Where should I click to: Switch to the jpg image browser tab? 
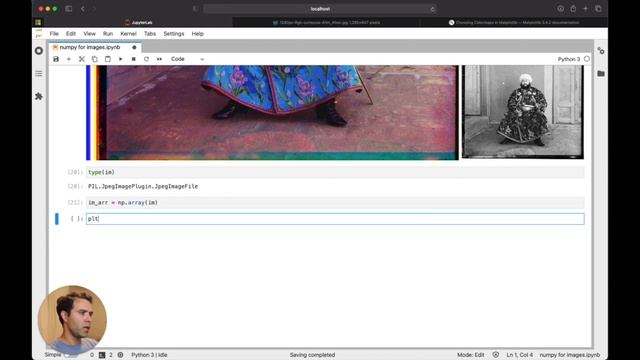point(327,22)
